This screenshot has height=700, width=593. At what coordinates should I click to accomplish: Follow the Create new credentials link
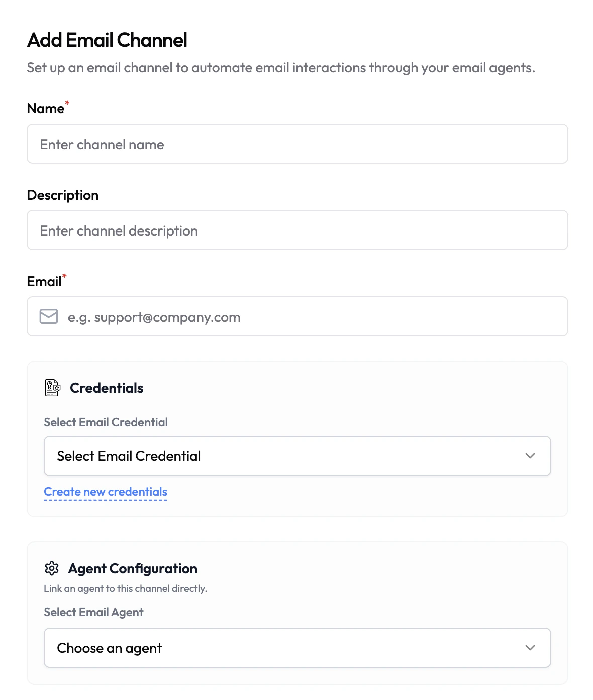(x=106, y=492)
